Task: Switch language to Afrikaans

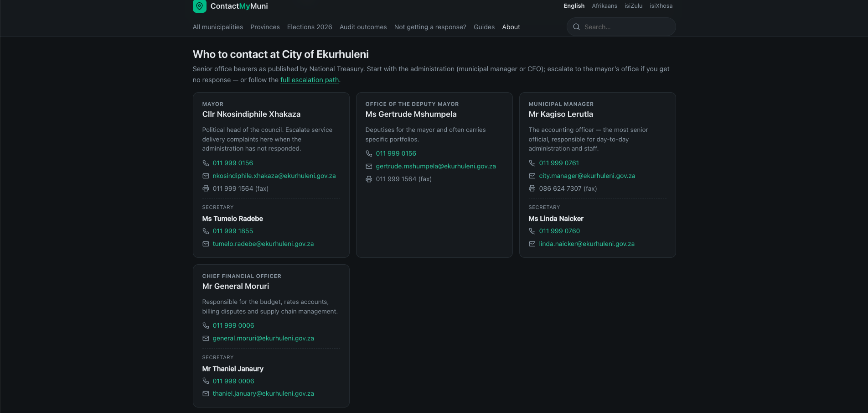Action: click(x=604, y=6)
